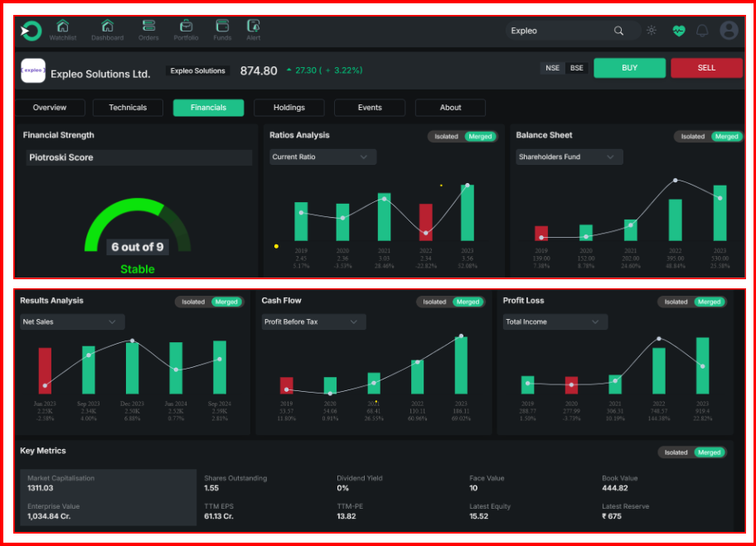The width and height of the screenshot is (756, 546).
Task: Switch to the Technicals tab
Action: tap(128, 108)
